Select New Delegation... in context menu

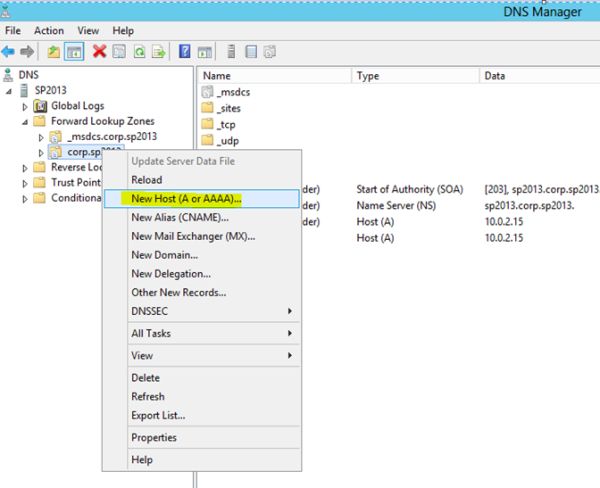[x=202, y=274]
